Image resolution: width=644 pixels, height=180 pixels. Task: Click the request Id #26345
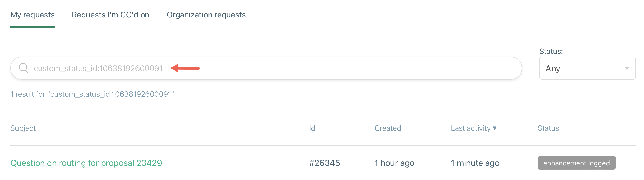tap(324, 163)
